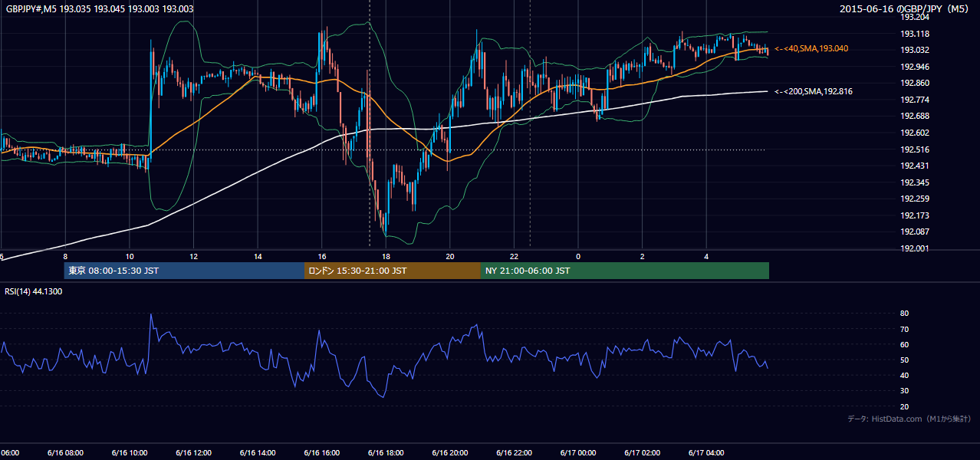Click the RSI 70 level label
The height and width of the screenshot is (460, 980).
[x=904, y=329]
